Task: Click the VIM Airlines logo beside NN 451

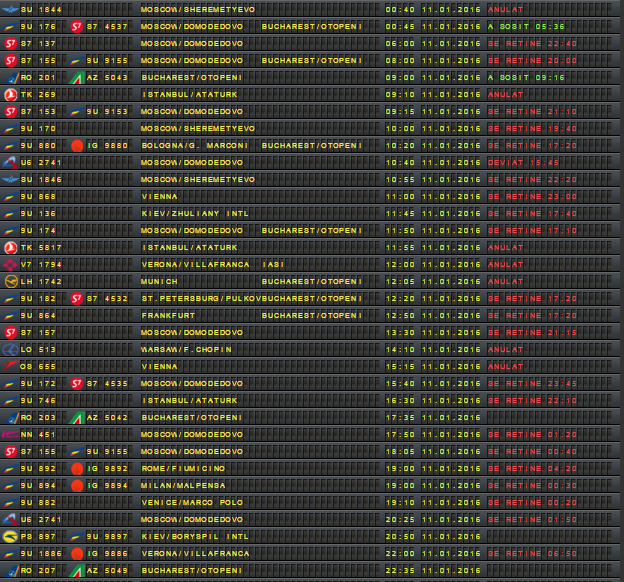Action: tap(11, 434)
